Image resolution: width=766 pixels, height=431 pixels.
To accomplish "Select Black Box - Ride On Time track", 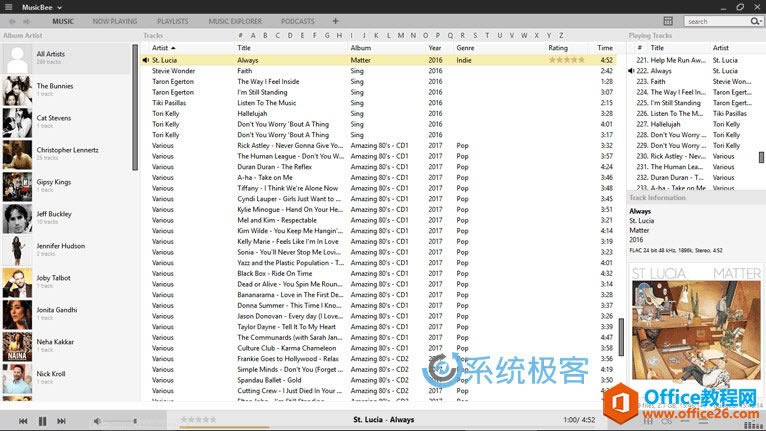I will pos(379,274).
